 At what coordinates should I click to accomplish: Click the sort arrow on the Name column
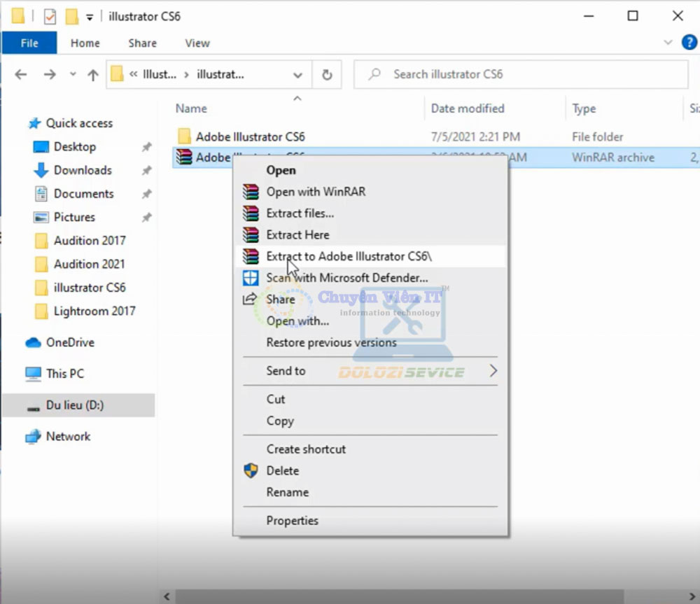[x=297, y=97]
